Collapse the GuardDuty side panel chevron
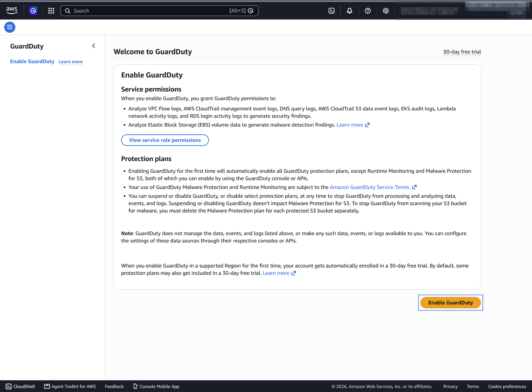 (x=94, y=46)
